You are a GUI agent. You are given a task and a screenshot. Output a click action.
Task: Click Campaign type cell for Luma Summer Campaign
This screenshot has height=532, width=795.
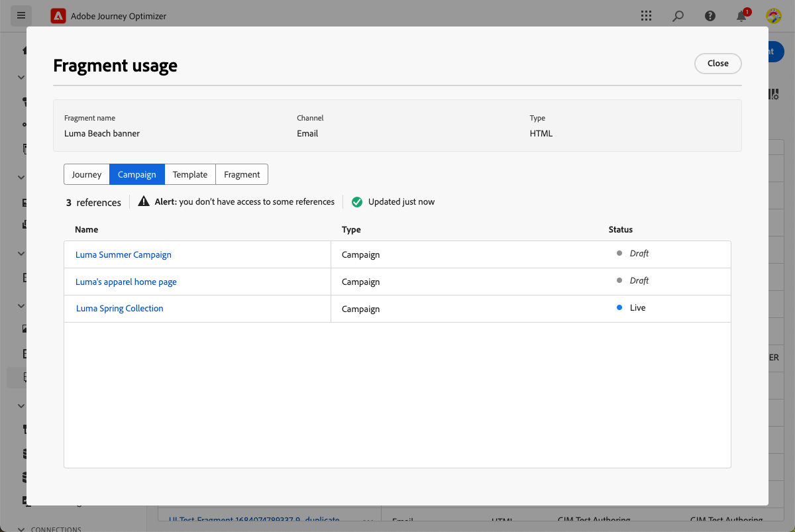tap(360, 254)
